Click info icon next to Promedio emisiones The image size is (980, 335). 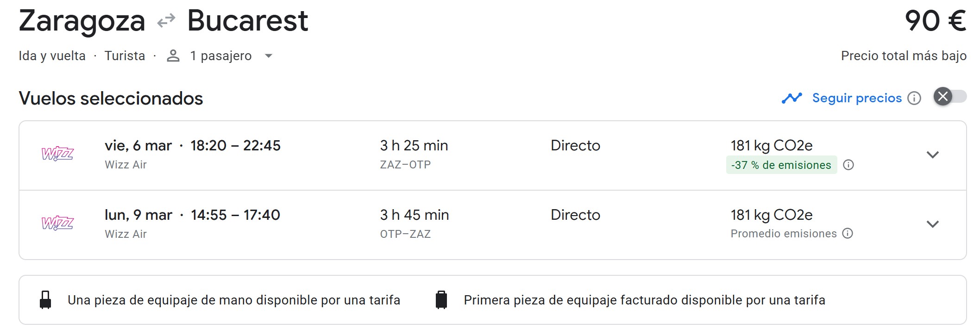[x=848, y=234]
